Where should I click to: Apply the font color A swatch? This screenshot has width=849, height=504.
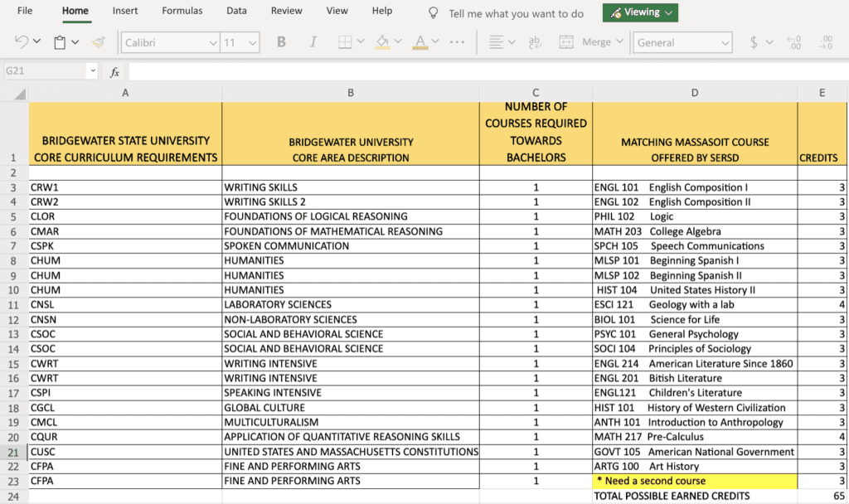(x=420, y=42)
